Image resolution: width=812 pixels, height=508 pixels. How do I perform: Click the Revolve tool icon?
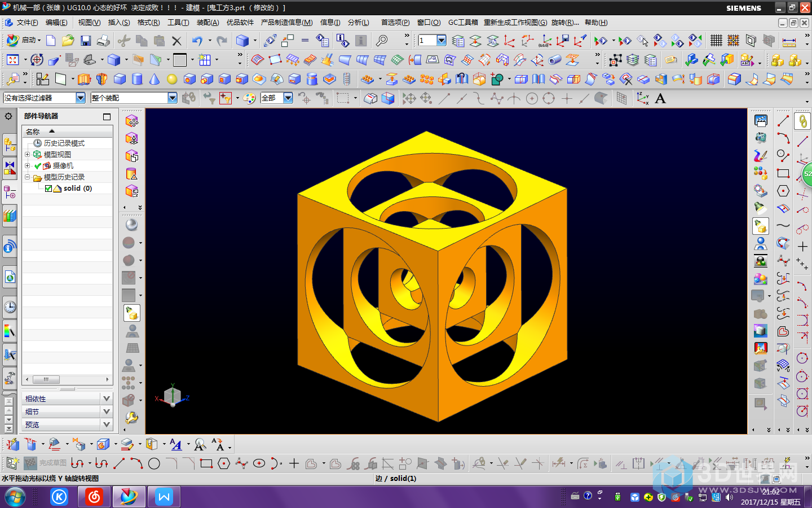101,79
